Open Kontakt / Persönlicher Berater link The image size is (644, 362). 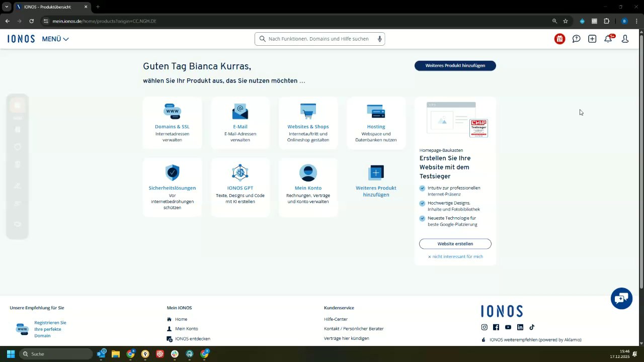click(x=354, y=329)
